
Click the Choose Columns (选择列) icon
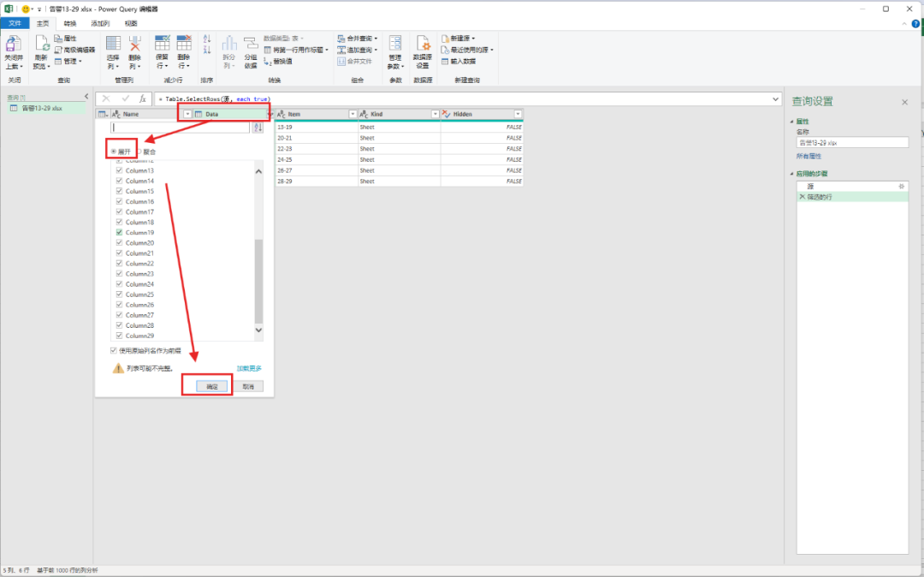tap(113, 44)
